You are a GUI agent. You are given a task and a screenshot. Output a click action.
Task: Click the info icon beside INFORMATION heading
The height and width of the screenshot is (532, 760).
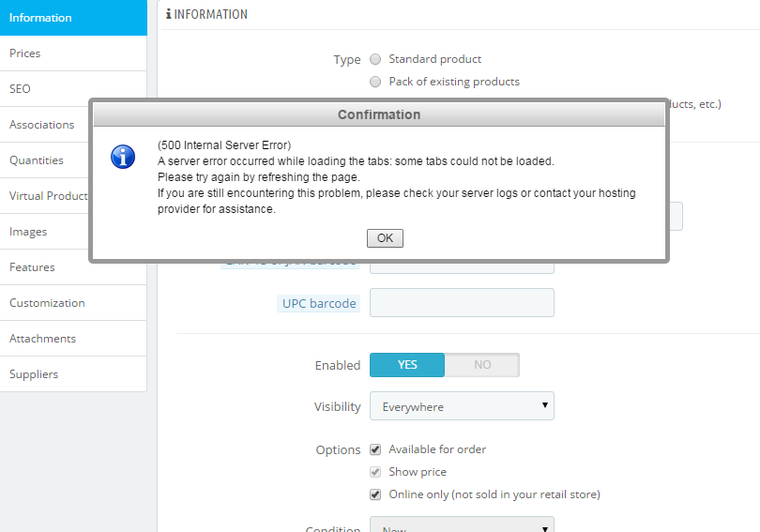click(x=168, y=14)
